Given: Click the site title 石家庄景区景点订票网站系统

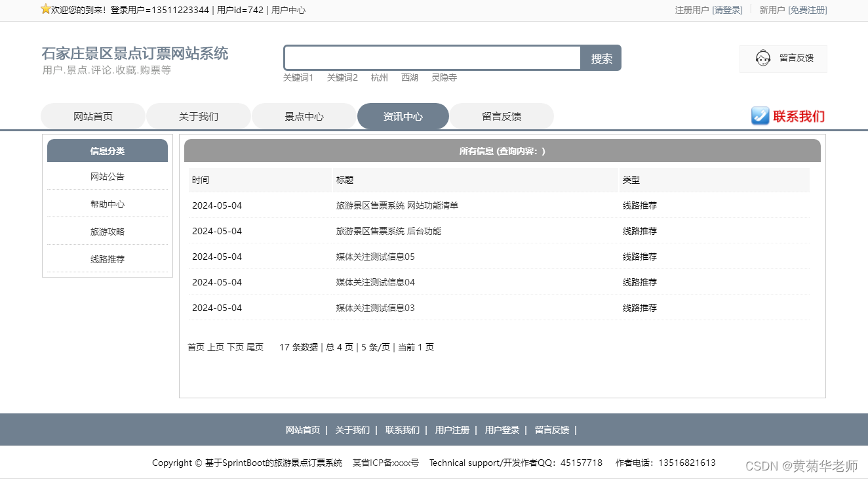Looking at the screenshot, I should 135,53.
